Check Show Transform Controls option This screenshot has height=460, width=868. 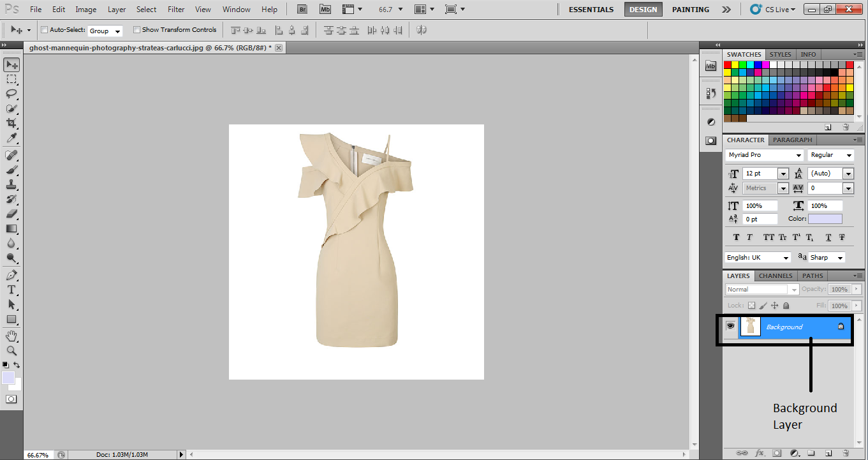(136, 30)
